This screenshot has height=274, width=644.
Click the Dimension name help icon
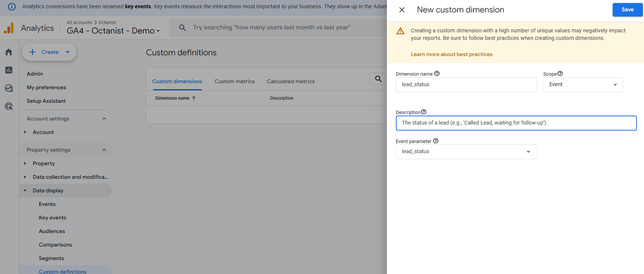click(437, 74)
